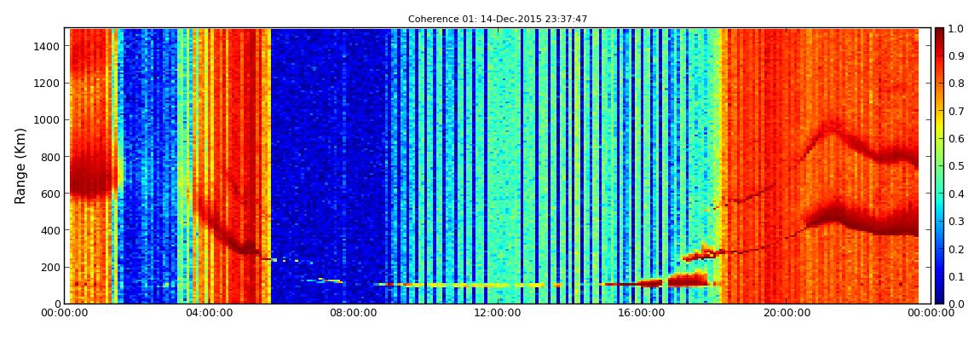Image resolution: width=980 pixels, height=347 pixels.
Task: Click the 04:00:00 time axis label
Action: click(209, 314)
